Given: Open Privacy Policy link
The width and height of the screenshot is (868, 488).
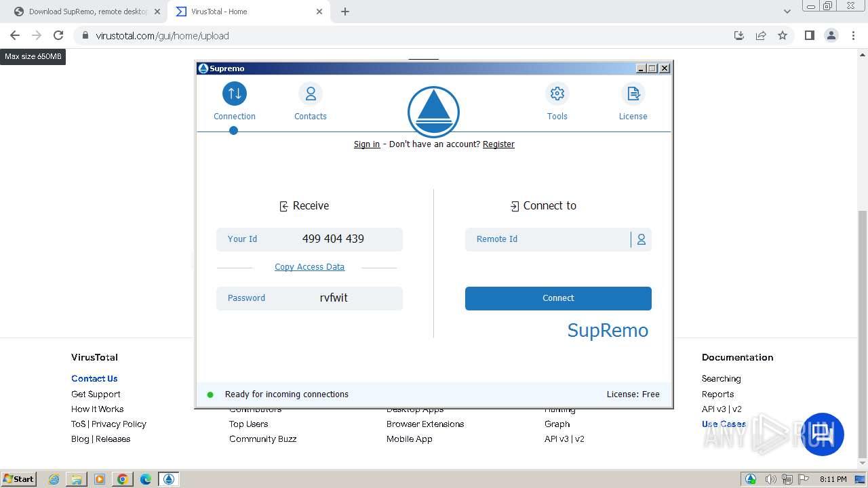Looking at the screenshot, I should coord(119,424).
